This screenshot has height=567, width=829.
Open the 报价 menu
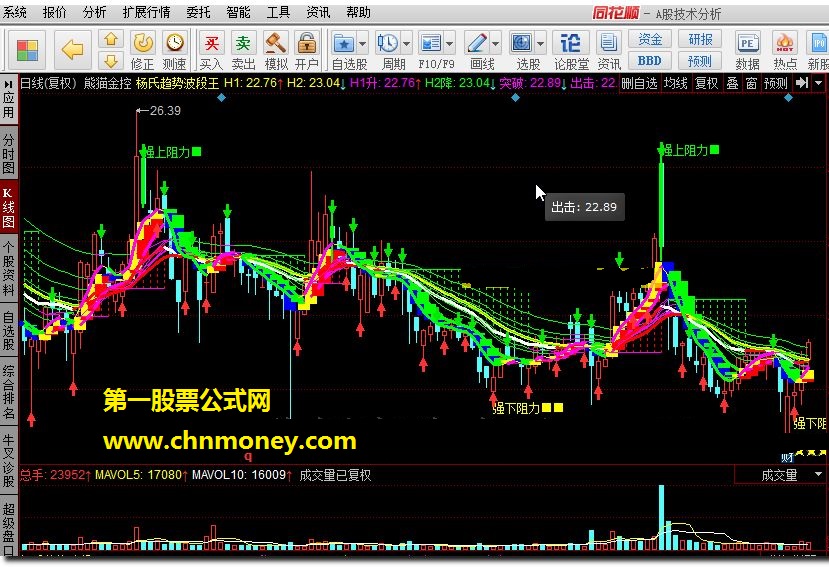point(54,12)
